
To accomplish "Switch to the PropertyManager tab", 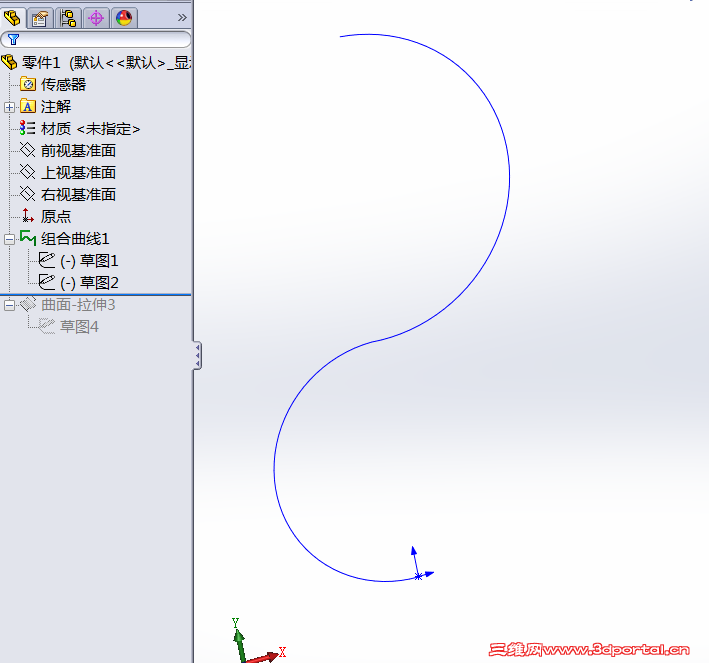I will [40, 18].
